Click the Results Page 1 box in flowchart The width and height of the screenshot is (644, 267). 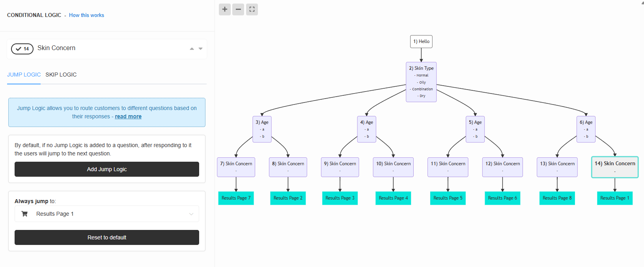(x=615, y=198)
